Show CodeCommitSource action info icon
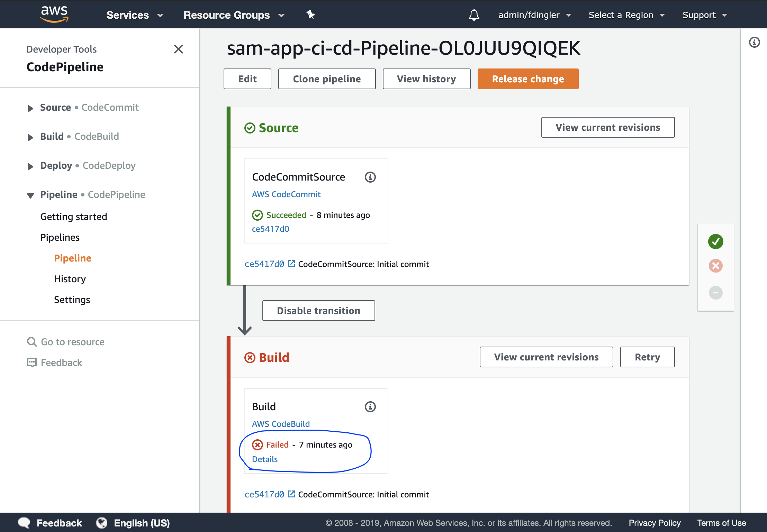 pos(370,177)
